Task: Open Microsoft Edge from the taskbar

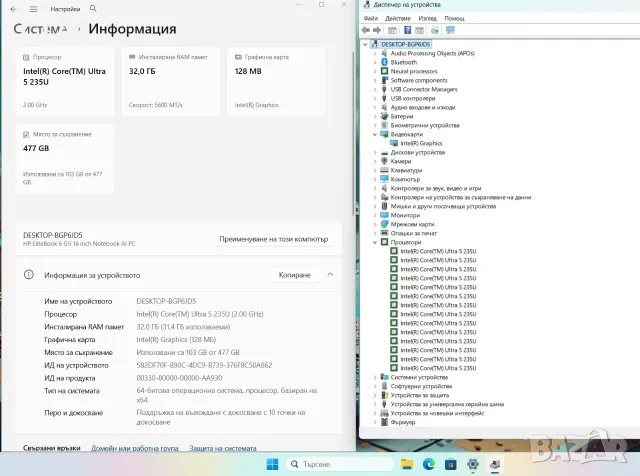Action: click(x=429, y=464)
